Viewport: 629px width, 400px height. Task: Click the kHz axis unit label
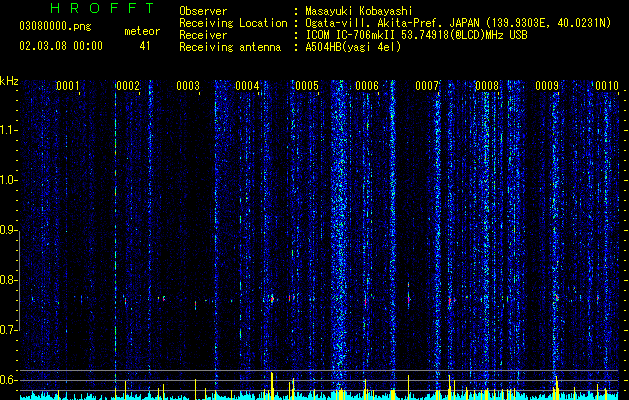(9, 81)
